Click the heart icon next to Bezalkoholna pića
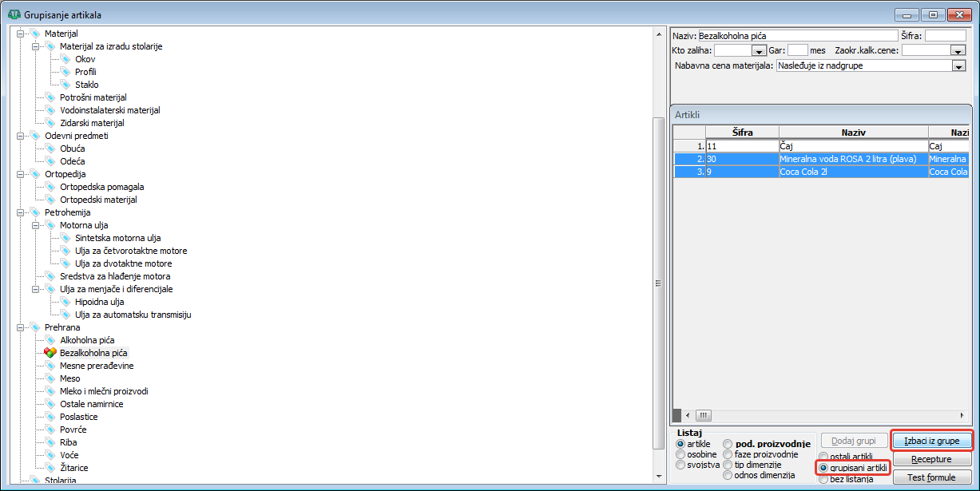This screenshot has width=980, height=491. [x=50, y=353]
